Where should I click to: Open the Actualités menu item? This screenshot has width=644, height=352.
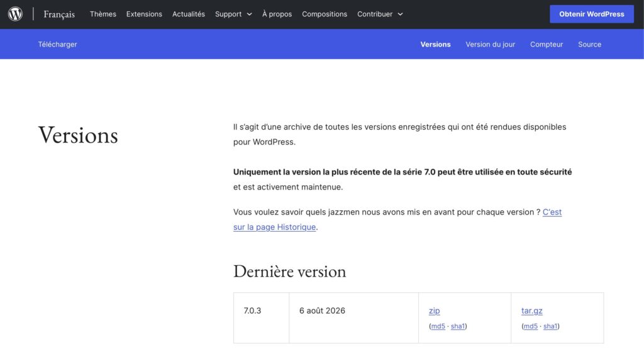click(x=189, y=14)
